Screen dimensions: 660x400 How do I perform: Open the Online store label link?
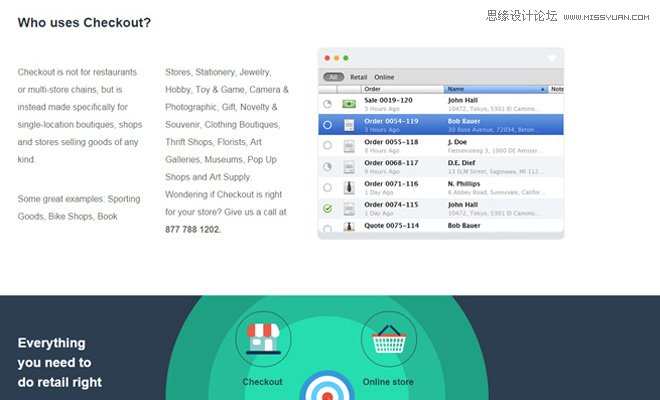[x=388, y=382]
